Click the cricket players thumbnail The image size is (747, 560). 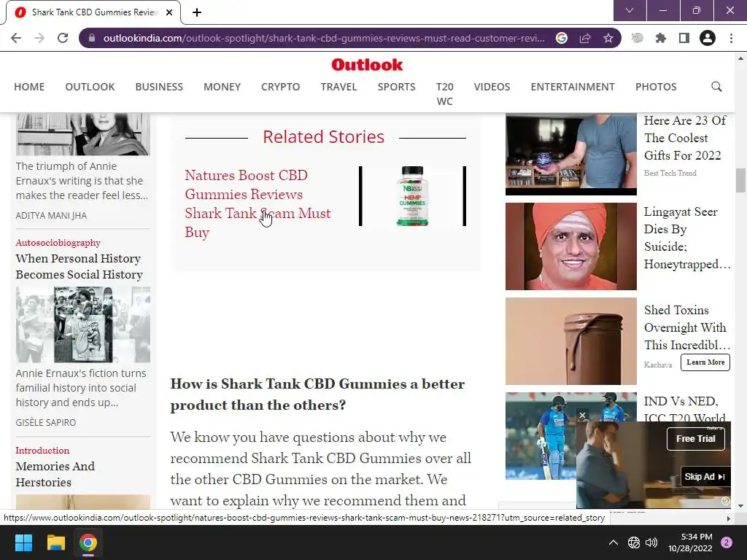coord(541,436)
